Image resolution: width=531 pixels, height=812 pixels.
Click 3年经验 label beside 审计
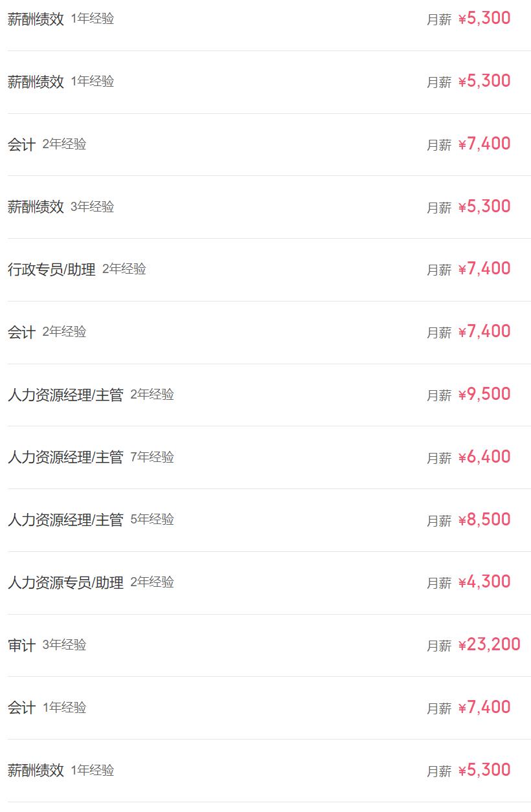point(64,644)
